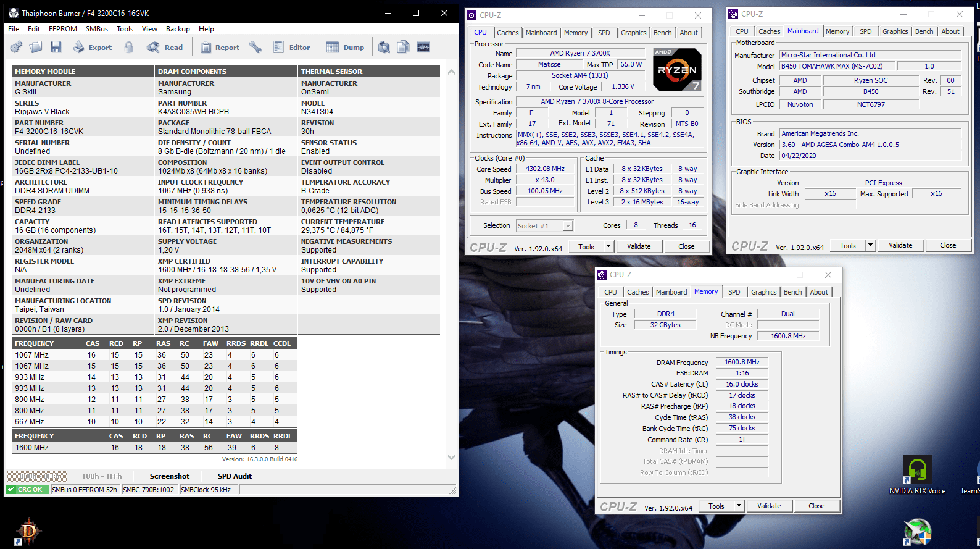Click Report in the Thaiphoon toolbar

click(x=220, y=48)
